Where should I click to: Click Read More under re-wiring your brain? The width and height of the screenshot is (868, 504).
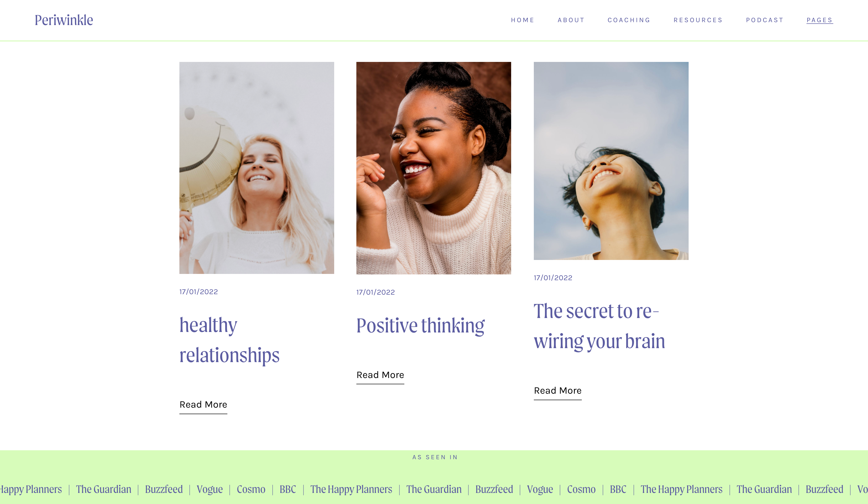[558, 391]
